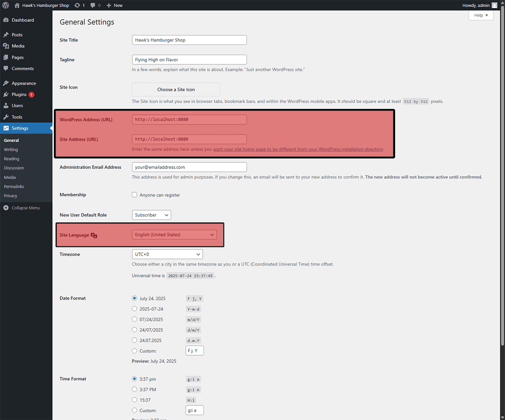Switch to the Permalinks settings page
505x420 pixels.
[13, 186]
